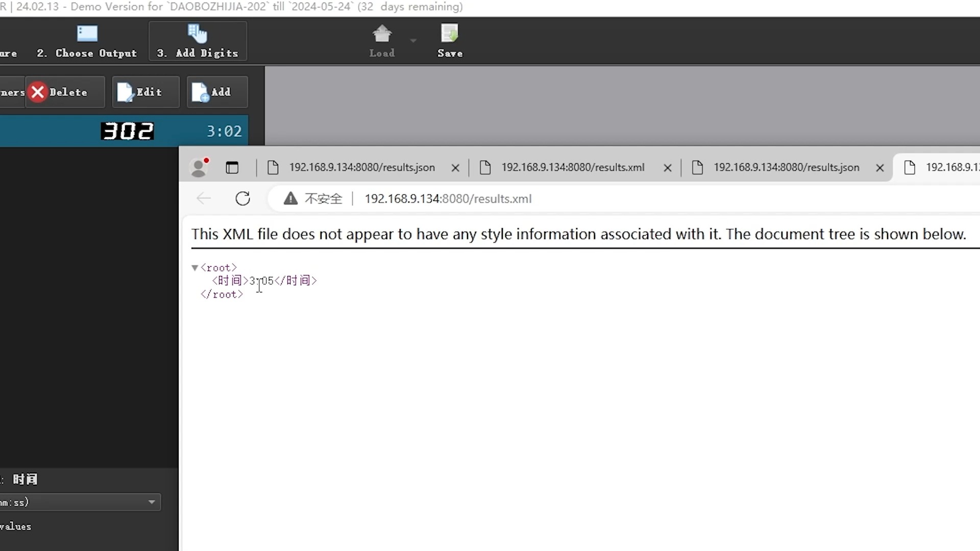Select the 3:02 recognized value
The width and height of the screenshot is (980, 551).
pos(224,132)
